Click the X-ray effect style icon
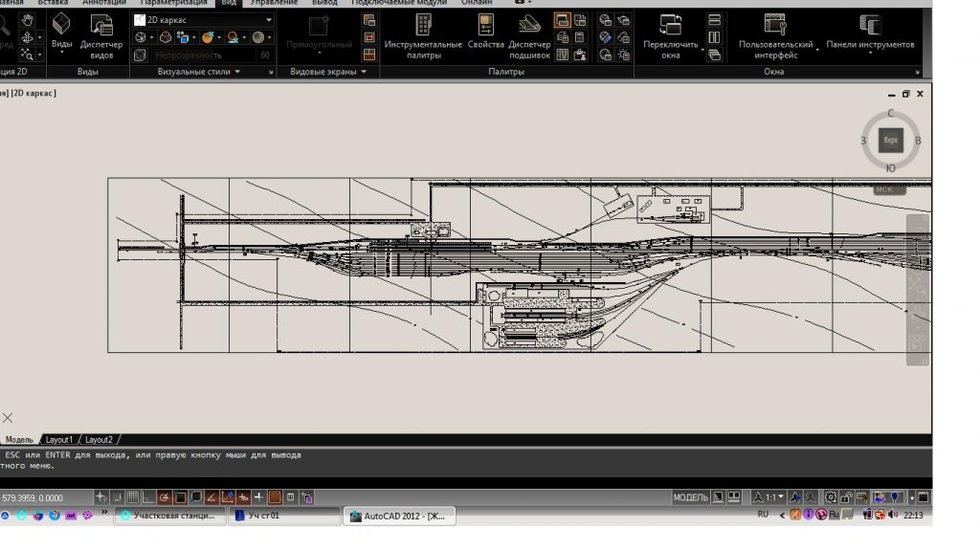This screenshot has width=980, height=550. pyautogui.click(x=140, y=55)
